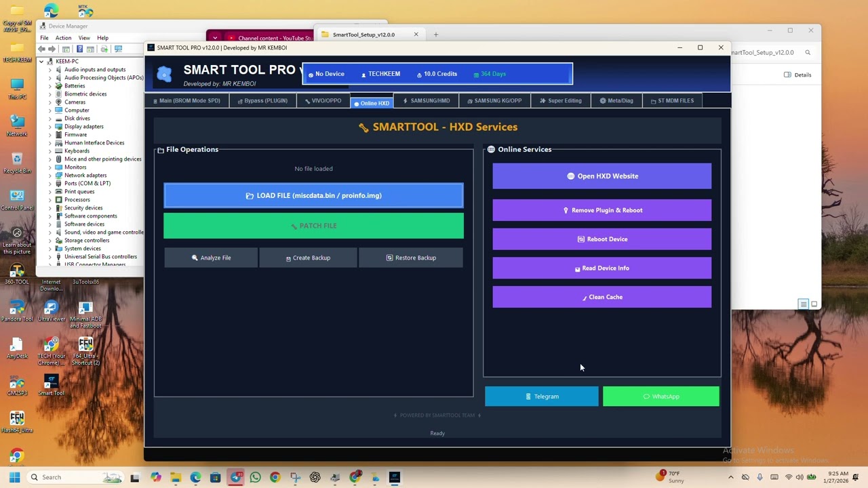Select Network adapters in Device Manager
868x488 pixels.
[85, 176]
